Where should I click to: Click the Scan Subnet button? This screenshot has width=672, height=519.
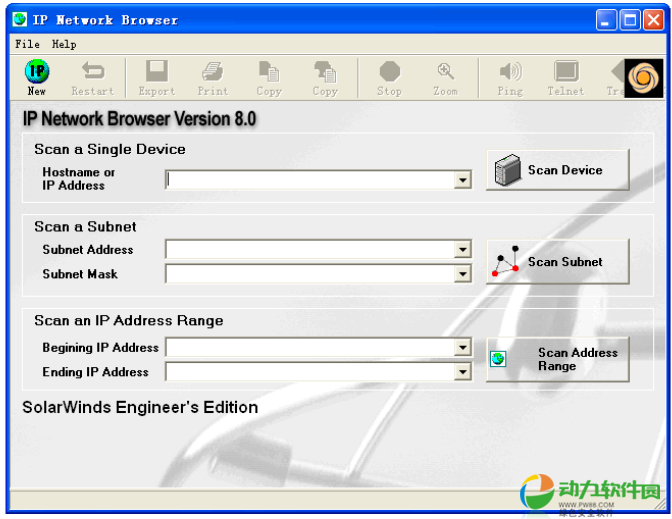tap(558, 262)
